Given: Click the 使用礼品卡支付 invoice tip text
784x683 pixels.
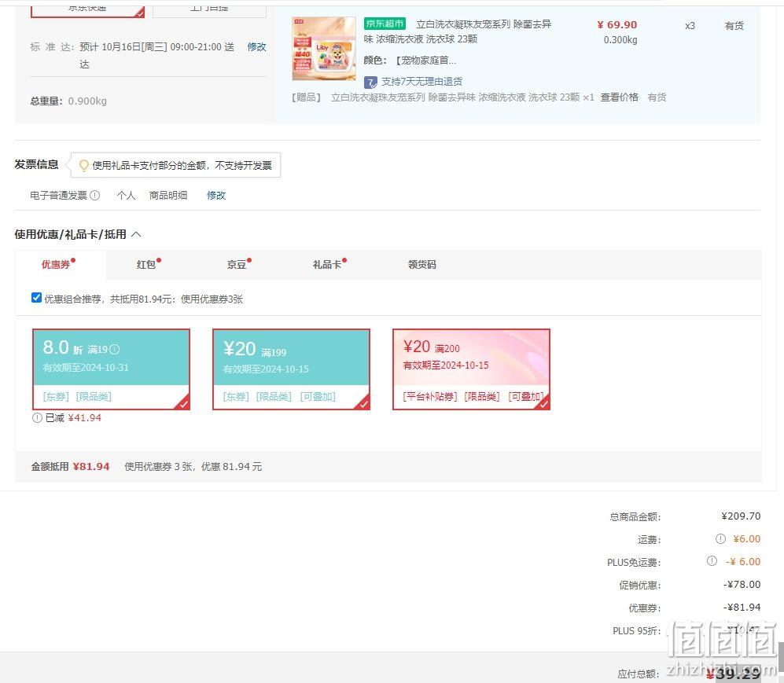Looking at the screenshot, I should 182,165.
